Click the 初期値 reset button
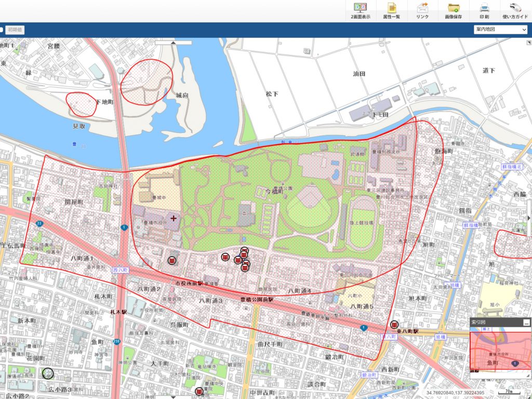Image resolution: width=532 pixels, height=399 pixels. 15,30
